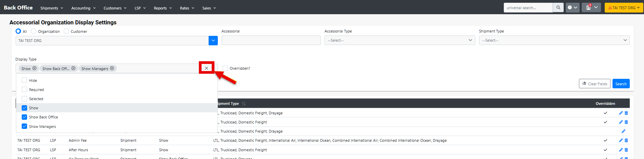
Task: Tick the Overridden? checkbox
Action: click(x=225, y=68)
